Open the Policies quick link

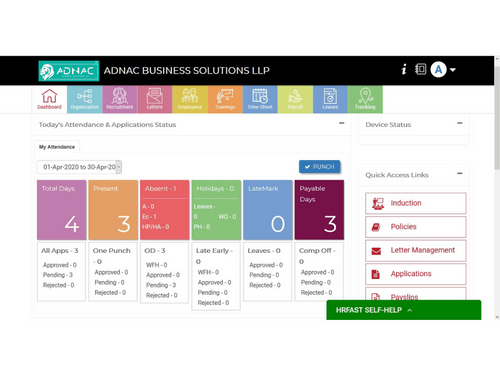click(416, 227)
